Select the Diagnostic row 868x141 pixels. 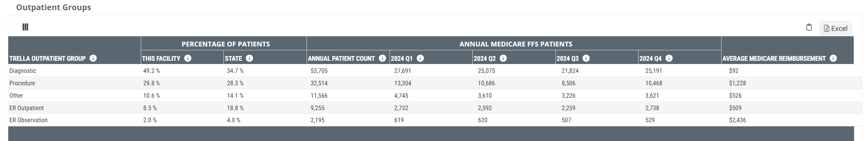tap(23, 71)
